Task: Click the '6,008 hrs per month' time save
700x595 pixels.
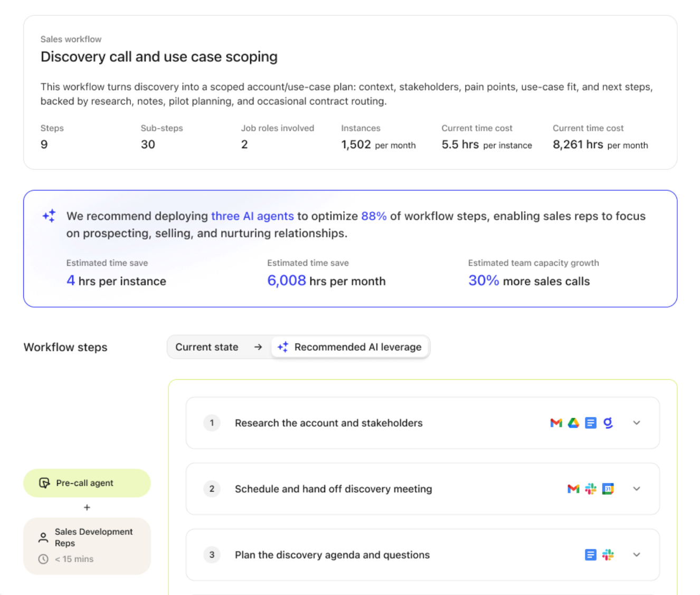Action: [x=326, y=281]
